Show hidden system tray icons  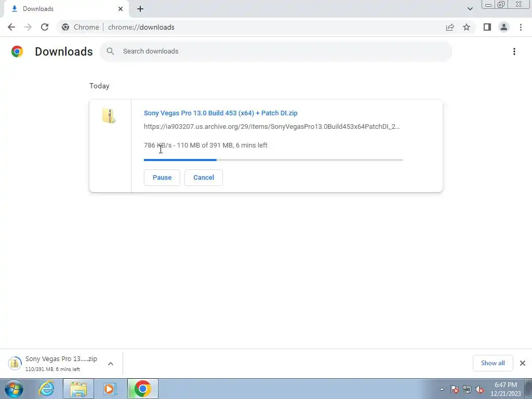pyautogui.click(x=442, y=389)
